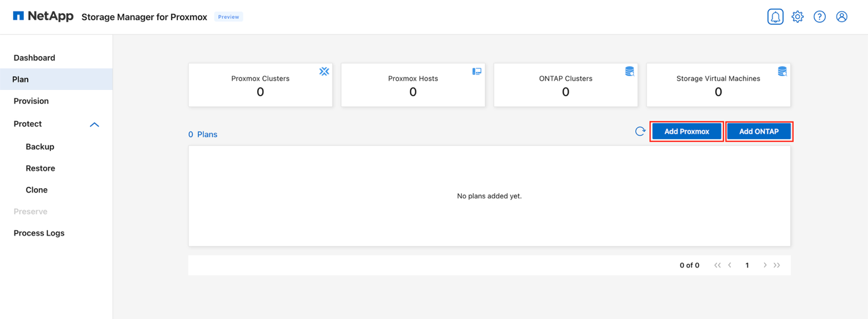Go to the previous page arrow
The width and height of the screenshot is (868, 319).
pos(730,266)
